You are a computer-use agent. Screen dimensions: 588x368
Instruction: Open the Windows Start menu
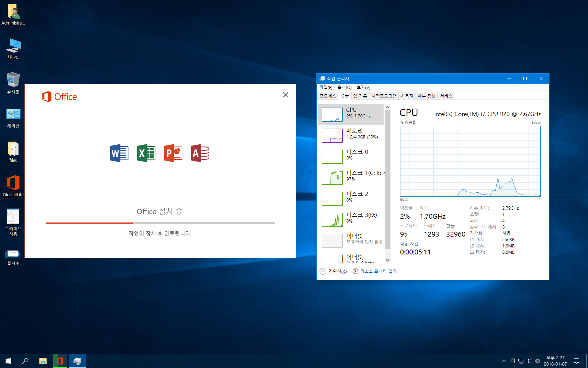(x=8, y=361)
